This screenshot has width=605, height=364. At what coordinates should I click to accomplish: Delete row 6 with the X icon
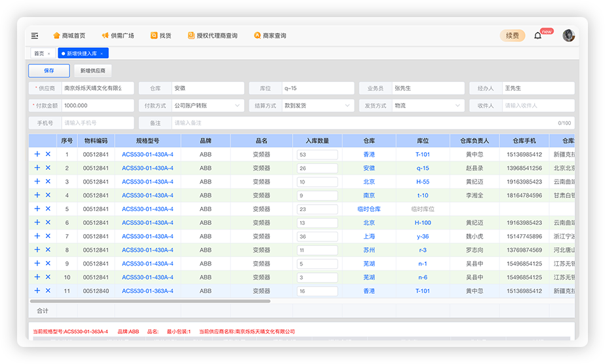(x=48, y=222)
